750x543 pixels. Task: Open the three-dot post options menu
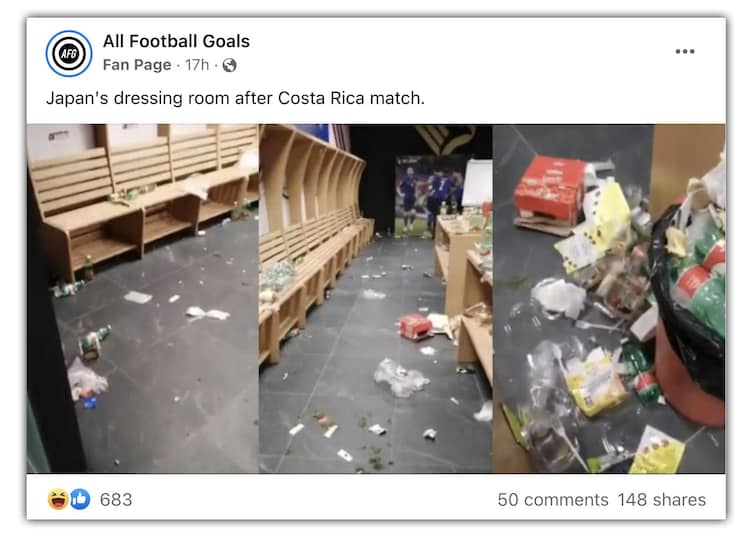coord(684,51)
